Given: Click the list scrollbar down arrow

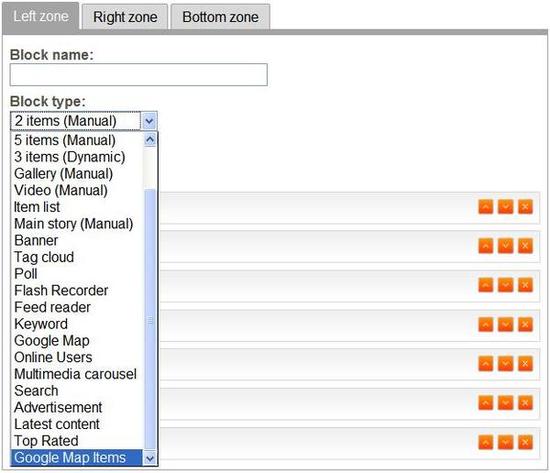Looking at the screenshot, I should 150,458.
